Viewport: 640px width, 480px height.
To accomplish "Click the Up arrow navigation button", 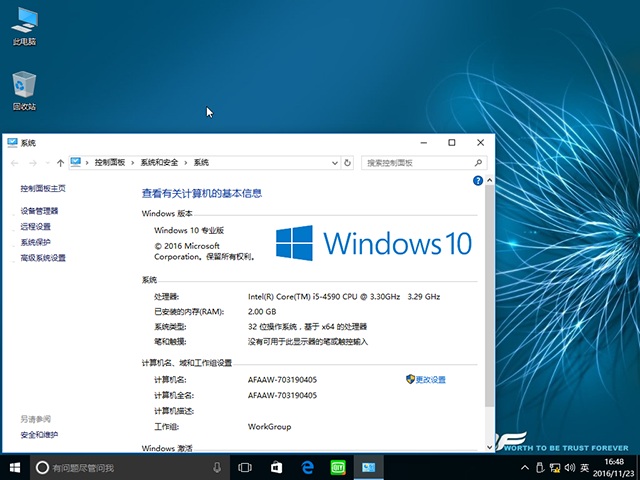I will tap(61, 162).
